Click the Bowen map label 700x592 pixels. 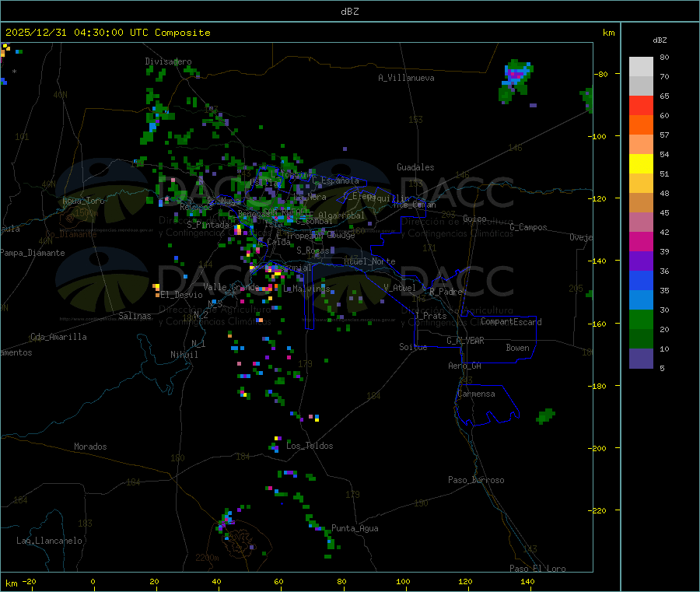[x=518, y=348]
